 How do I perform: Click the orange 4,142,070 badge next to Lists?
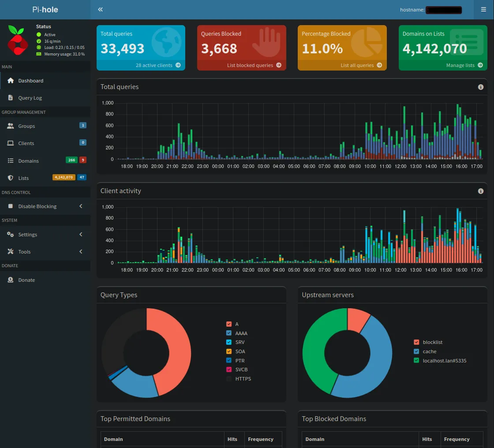pyautogui.click(x=64, y=177)
